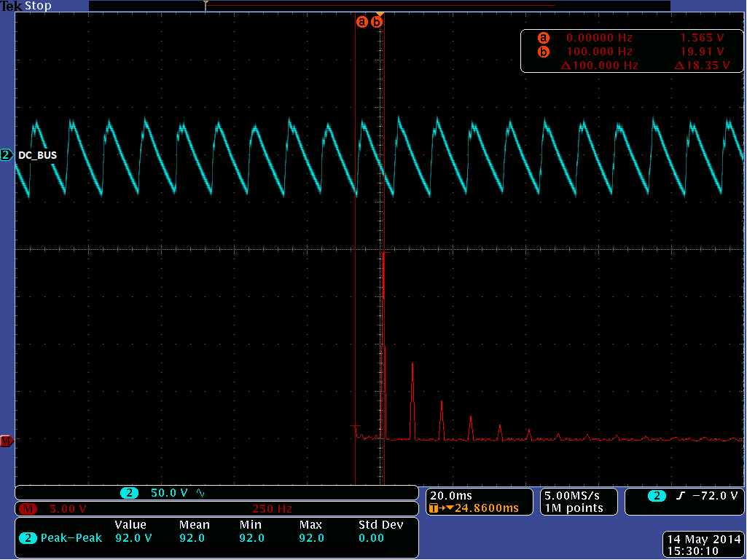The width and height of the screenshot is (747, 560).
Task: Click channel 2 badge in vertical scale bar
Action: tap(129, 493)
